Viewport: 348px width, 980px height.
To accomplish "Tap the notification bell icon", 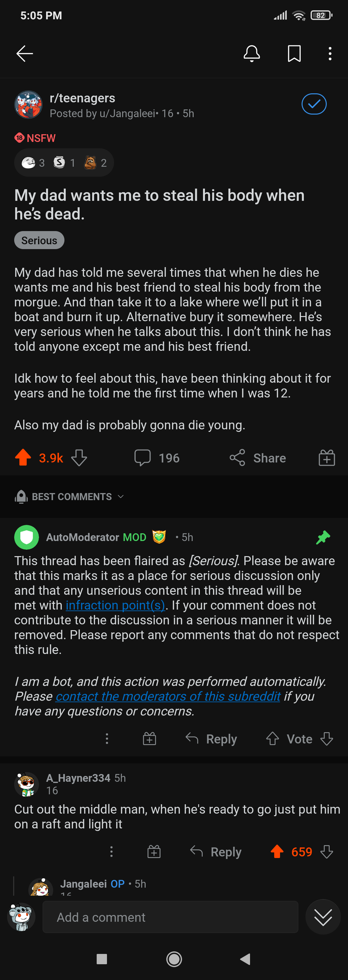I will pyautogui.click(x=252, y=54).
